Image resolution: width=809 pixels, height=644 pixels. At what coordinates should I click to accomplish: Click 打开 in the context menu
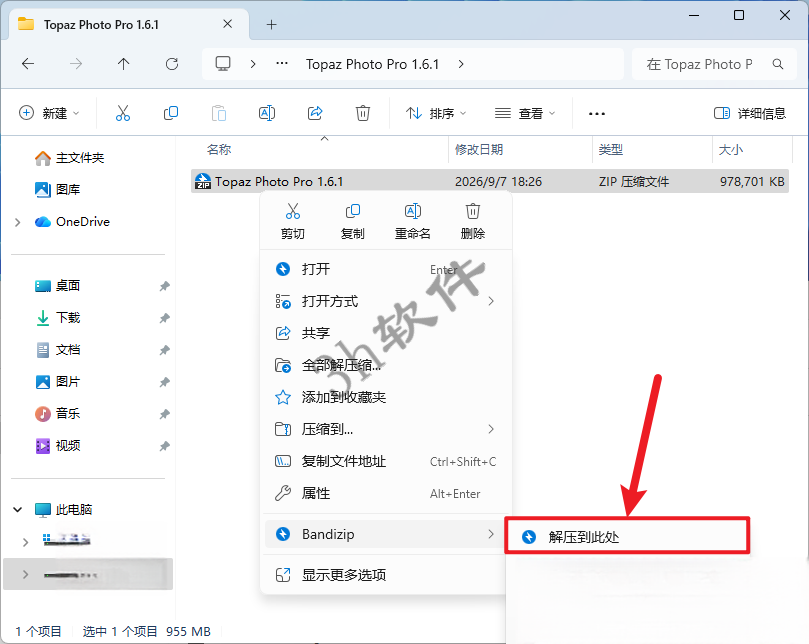pos(386,269)
